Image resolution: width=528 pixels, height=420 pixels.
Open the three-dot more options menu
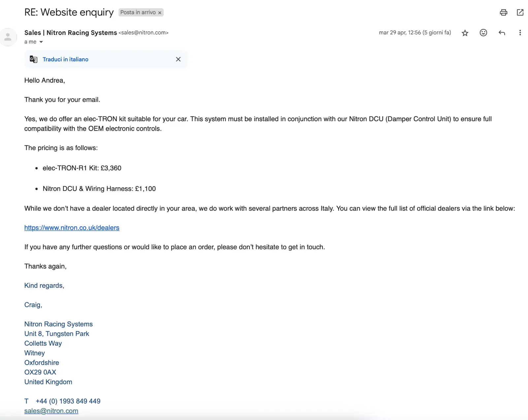(520, 33)
